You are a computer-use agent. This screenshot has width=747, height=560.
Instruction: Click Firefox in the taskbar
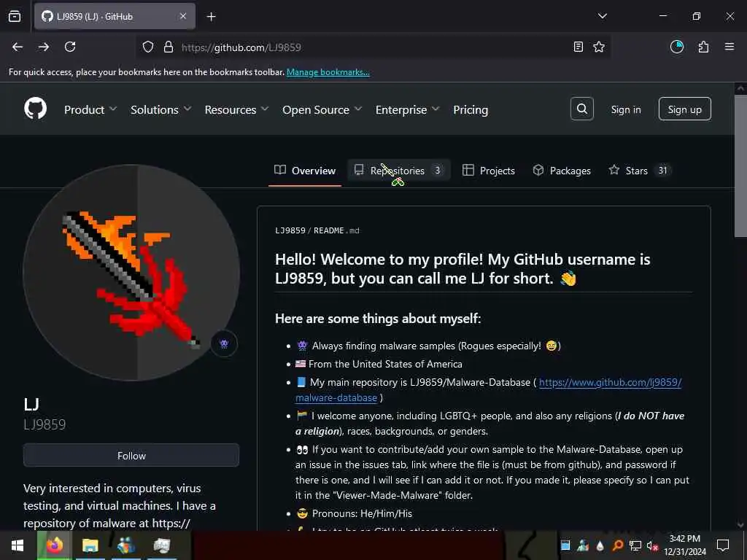point(55,545)
